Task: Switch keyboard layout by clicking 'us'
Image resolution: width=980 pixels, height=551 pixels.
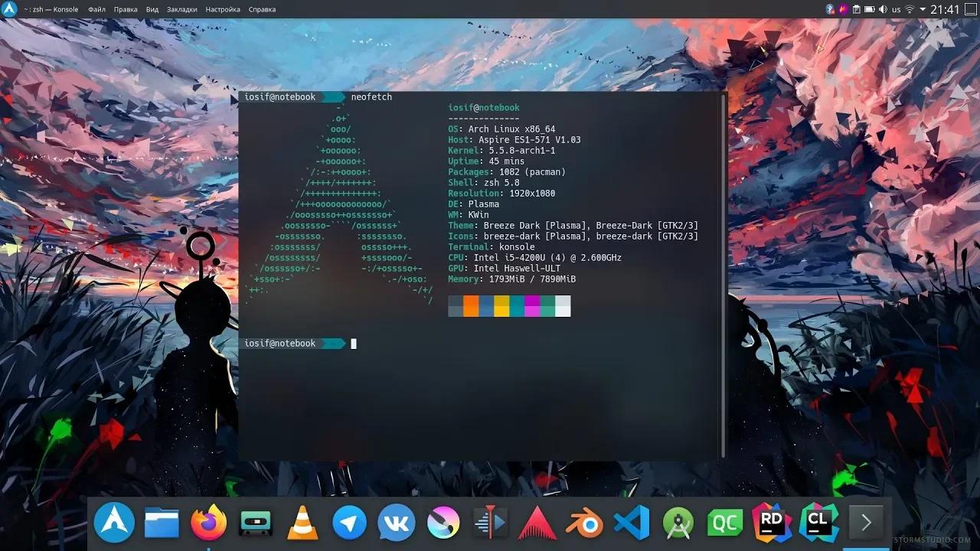Action: (x=896, y=9)
